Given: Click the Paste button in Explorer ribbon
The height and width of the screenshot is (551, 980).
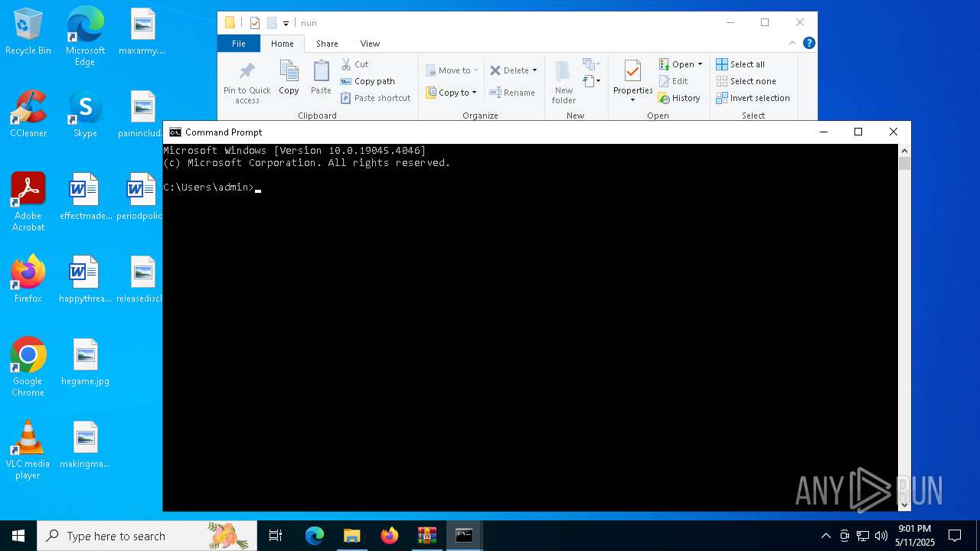Looking at the screenshot, I should (321, 78).
